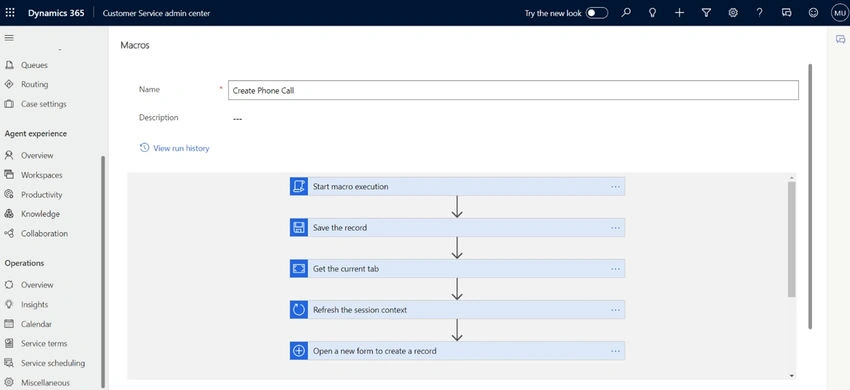Go to Operations Overview in sidebar
Screen dimensions: 850x390
37,285
